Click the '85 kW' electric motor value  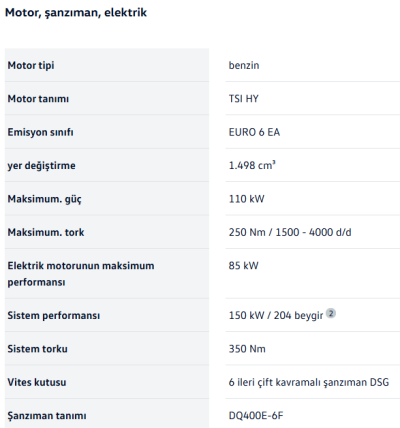[x=243, y=265]
